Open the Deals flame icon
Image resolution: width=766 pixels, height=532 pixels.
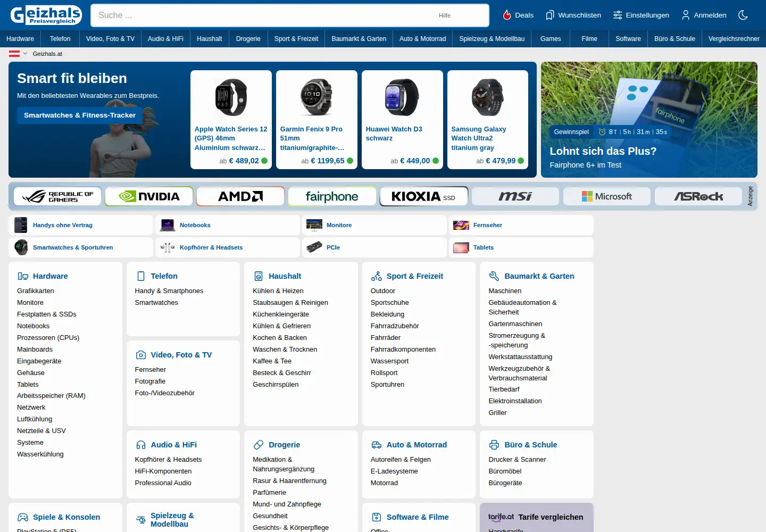[x=507, y=15]
